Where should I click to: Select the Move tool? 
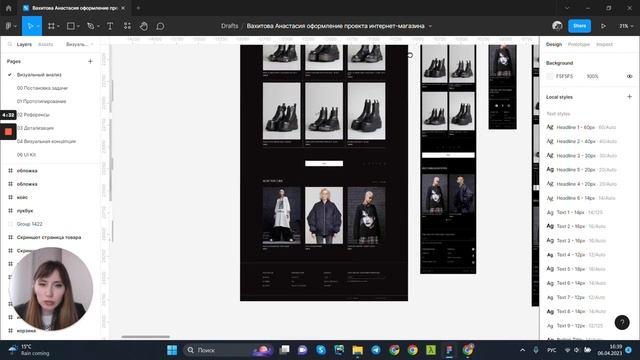tap(30, 26)
